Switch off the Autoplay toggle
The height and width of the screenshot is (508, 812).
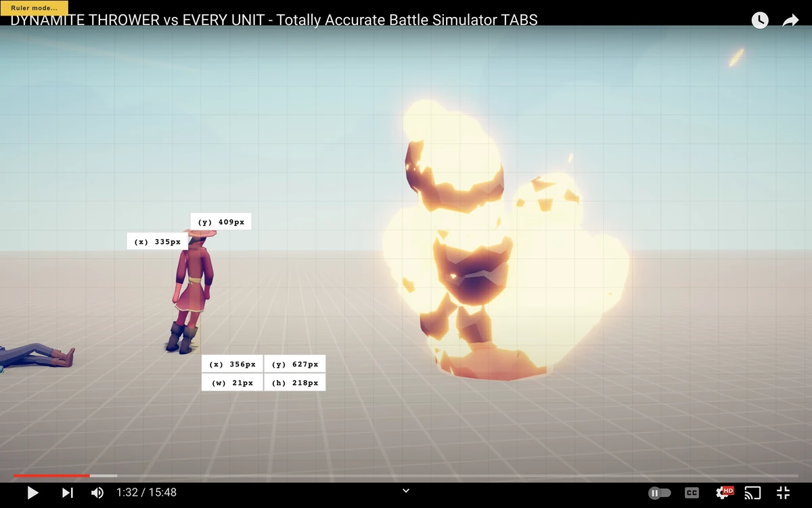coord(660,492)
